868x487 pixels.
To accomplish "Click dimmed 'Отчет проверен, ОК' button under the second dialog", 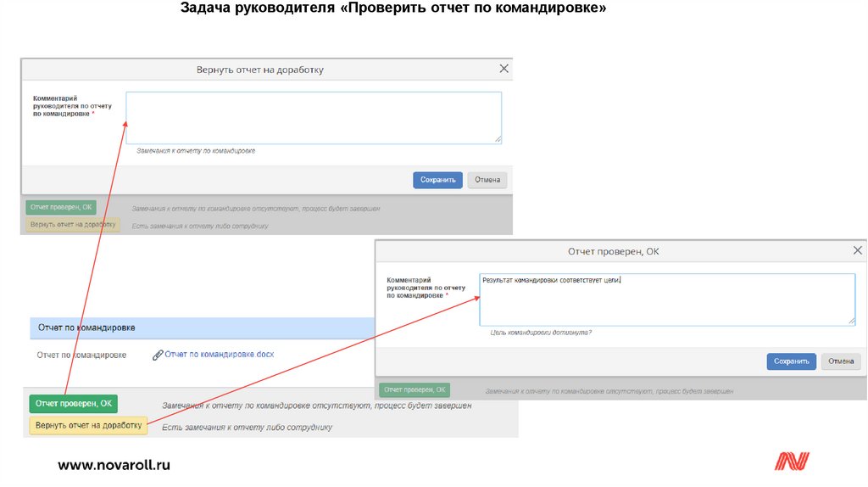I will click(415, 389).
